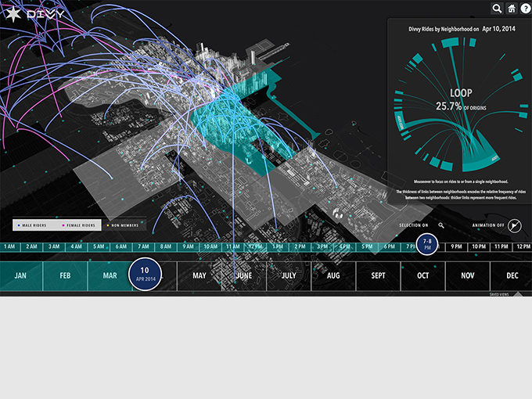Jump to the MAY month block

(x=199, y=276)
